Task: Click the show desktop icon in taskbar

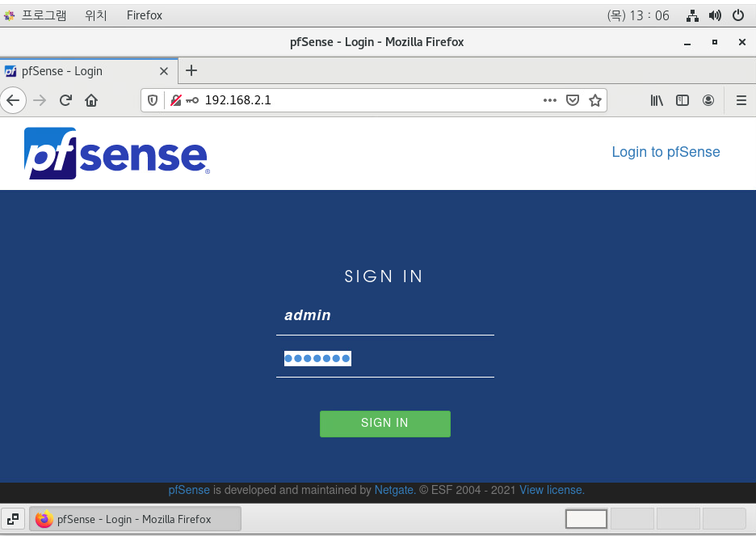Action: (13, 519)
